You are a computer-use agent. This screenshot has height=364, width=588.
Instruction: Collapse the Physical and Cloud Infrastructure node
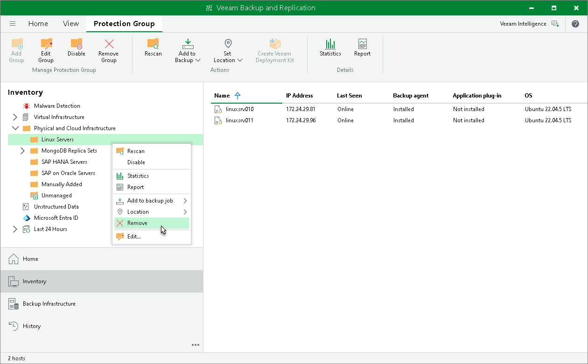15,128
